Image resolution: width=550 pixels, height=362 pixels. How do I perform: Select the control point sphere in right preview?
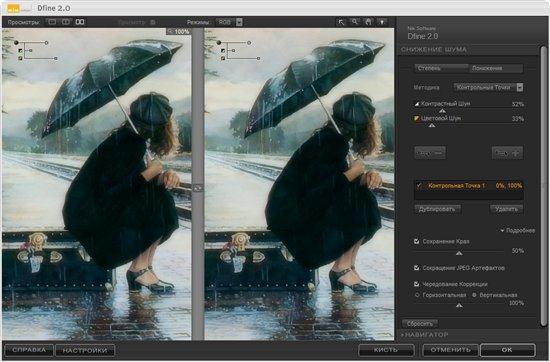(x=219, y=43)
